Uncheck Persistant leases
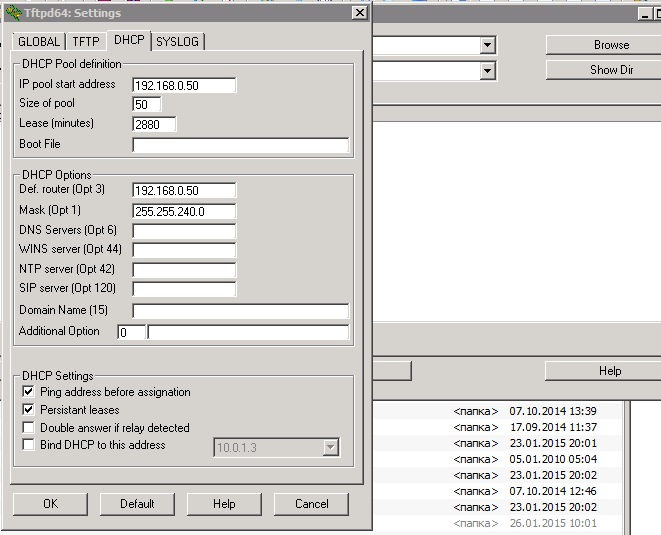The image size is (661, 535). [28, 409]
